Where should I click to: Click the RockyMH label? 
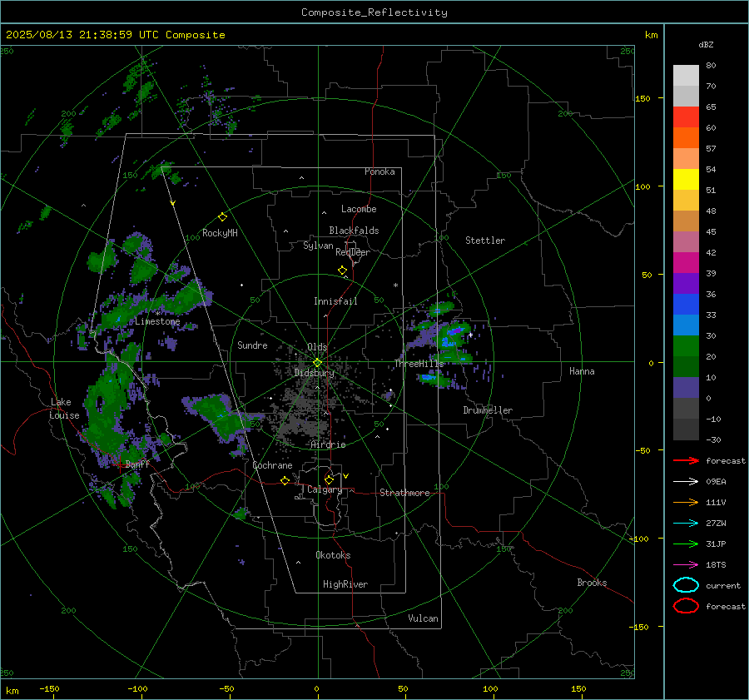point(220,233)
